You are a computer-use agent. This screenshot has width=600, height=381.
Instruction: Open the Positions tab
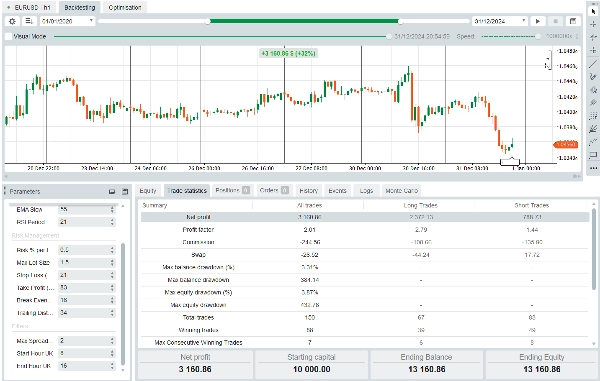[232, 190]
